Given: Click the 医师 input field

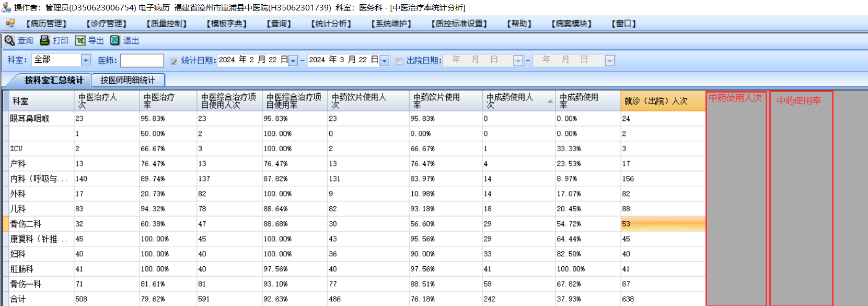Looking at the screenshot, I should (x=142, y=60).
